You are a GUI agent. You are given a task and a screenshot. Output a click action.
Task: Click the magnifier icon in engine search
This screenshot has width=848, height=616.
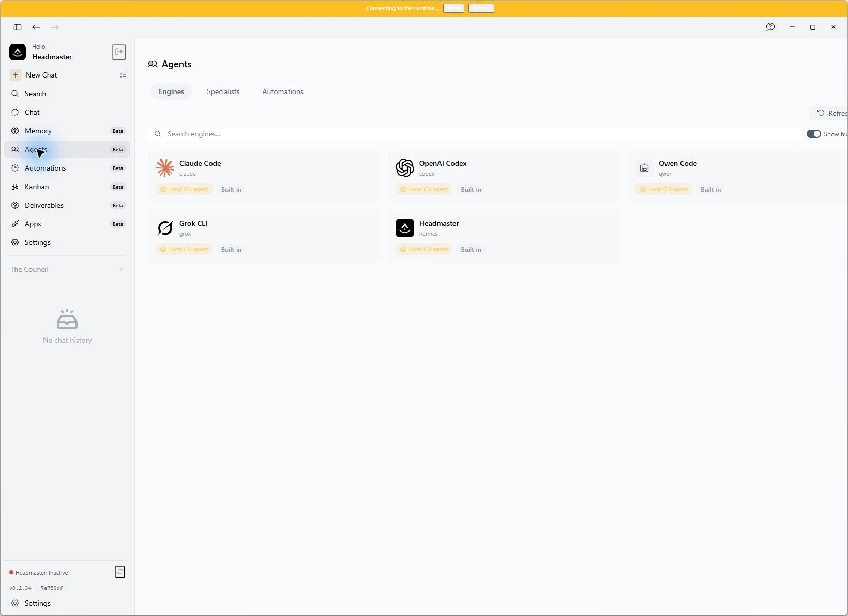click(158, 134)
